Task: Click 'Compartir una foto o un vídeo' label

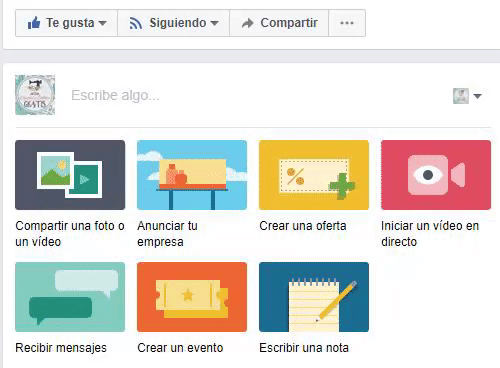Action: (70, 234)
